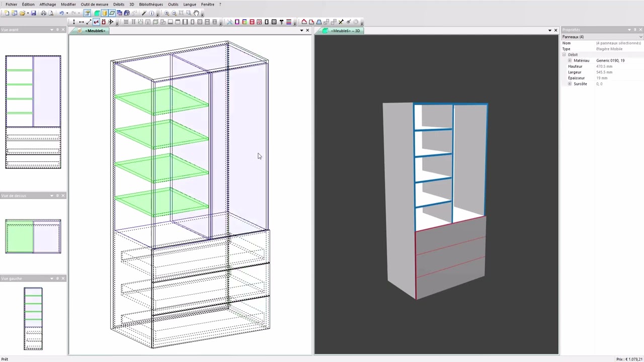The image size is (644, 362).
Task: Click the Save floppy disk icon
Action: coord(33,13)
